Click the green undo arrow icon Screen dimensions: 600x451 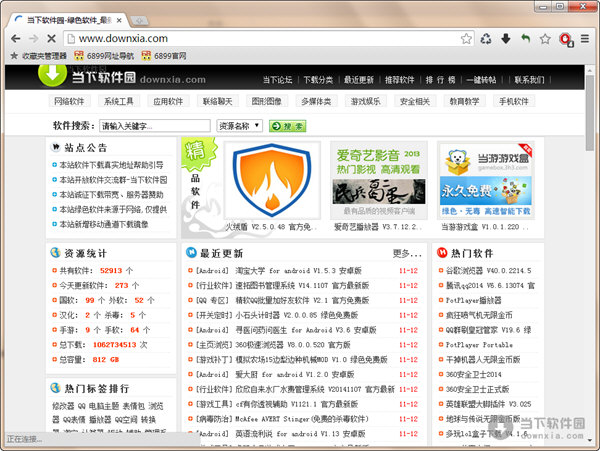[x=526, y=39]
